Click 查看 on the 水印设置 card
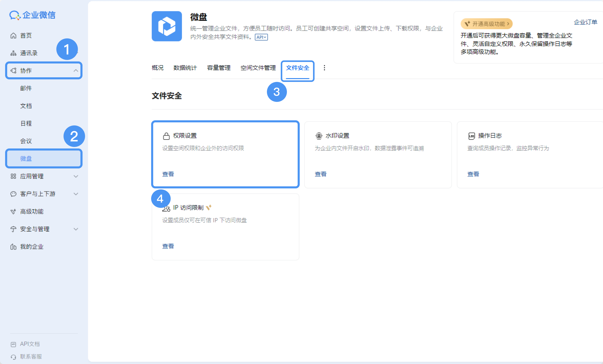The image size is (603, 364). click(x=321, y=174)
